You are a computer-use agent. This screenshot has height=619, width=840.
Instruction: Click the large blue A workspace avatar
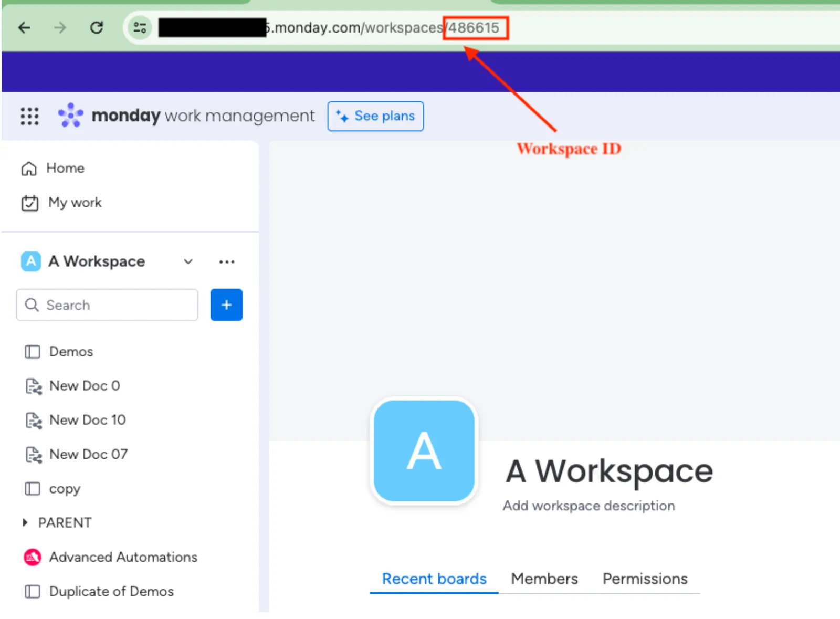tap(424, 451)
